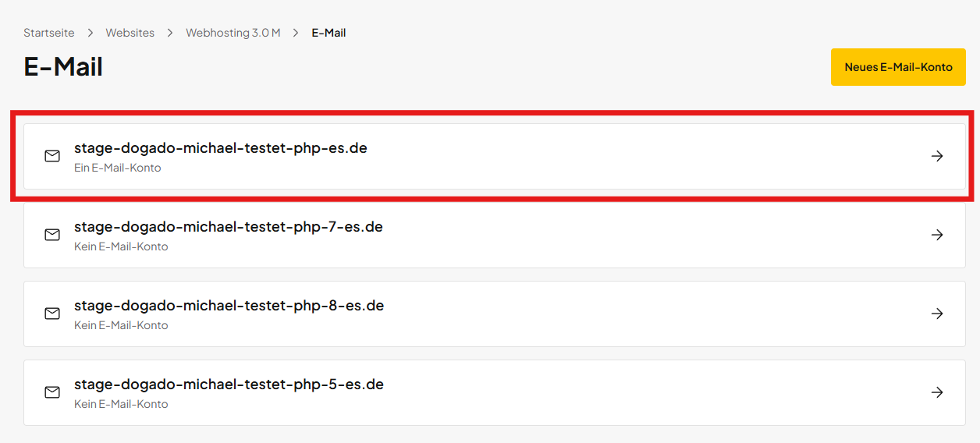Image resolution: width=980 pixels, height=443 pixels.
Task: Open stage-dogado-michael-testet-php-es.de domain title
Action: point(220,147)
